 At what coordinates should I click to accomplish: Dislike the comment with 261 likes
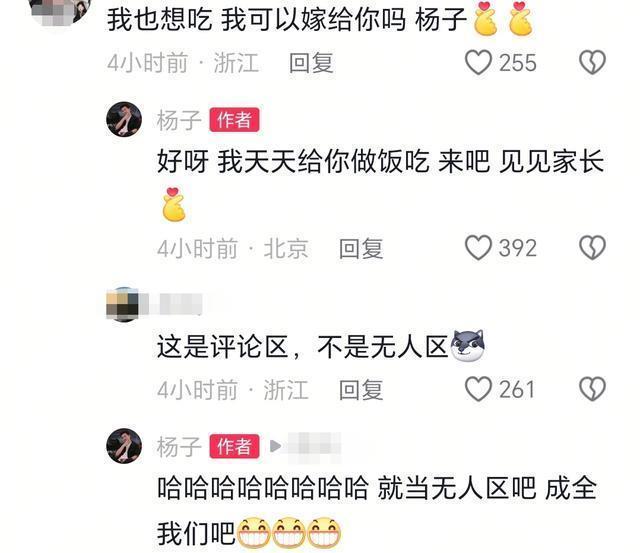pos(592,389)
